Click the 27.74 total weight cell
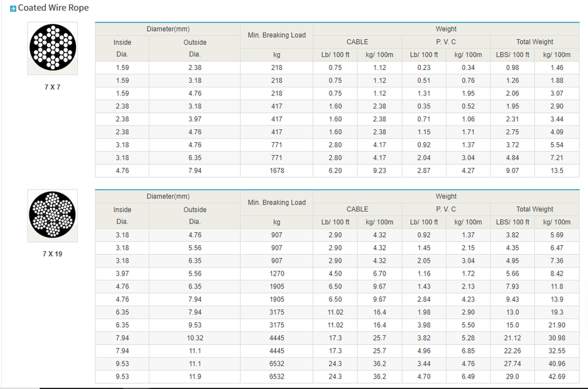Image resolution: width=588 pixels, height=389 pixels. (x=512, y=364)
